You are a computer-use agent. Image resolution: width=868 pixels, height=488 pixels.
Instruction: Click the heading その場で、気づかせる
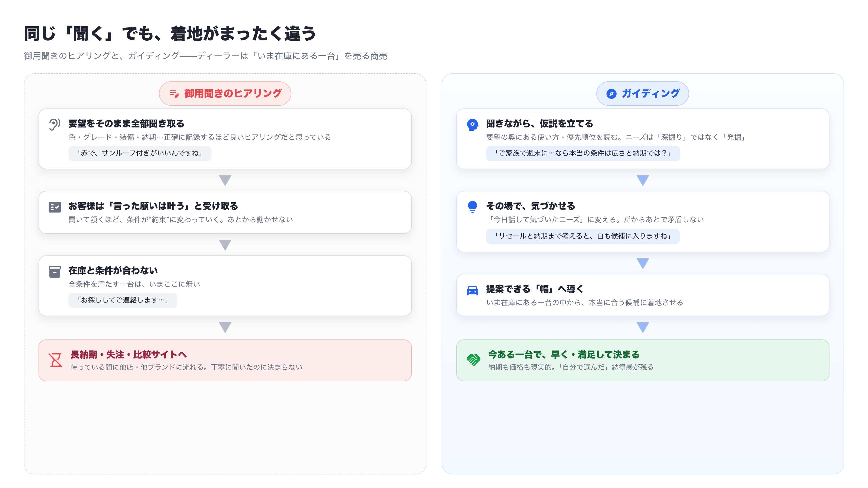(531, 206)
